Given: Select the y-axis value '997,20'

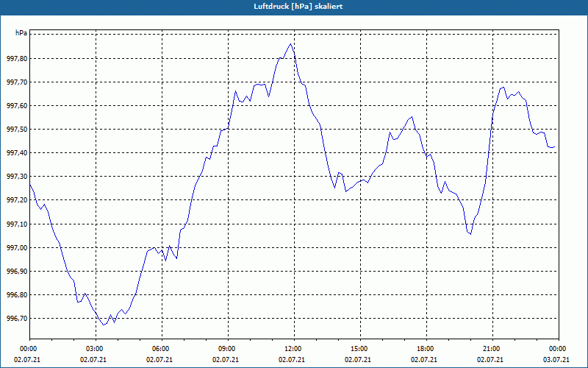Looking at the screenshot, I should (x=17, y=200).
